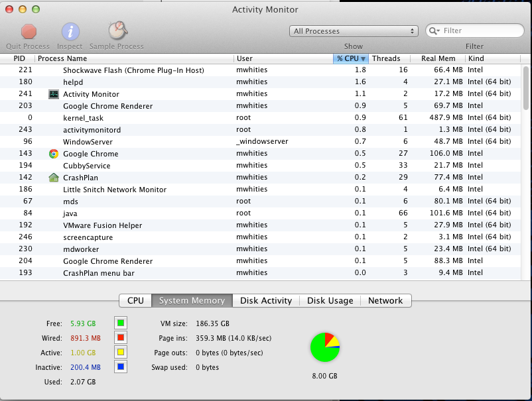532x401 pixels.
Task: Click the 2.07 GB Used value
Action: click(83, 382)
